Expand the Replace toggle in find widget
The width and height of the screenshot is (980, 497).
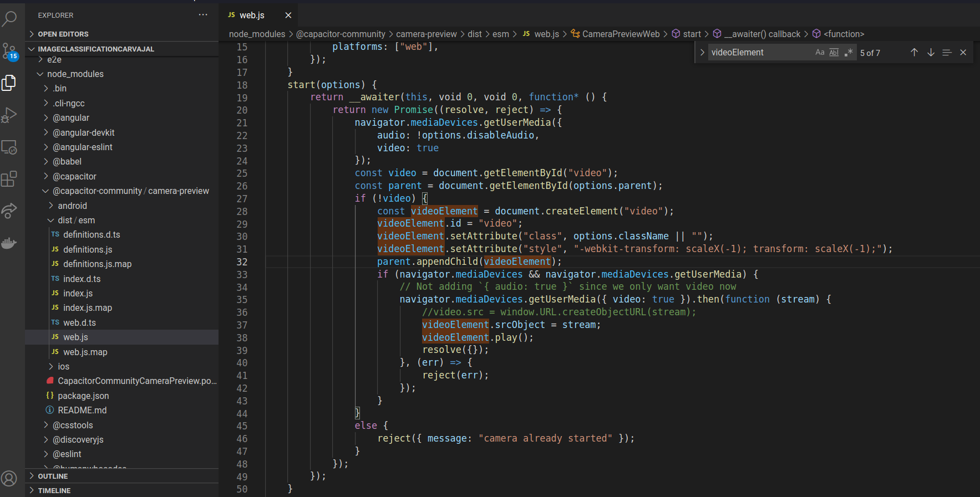(702, 52)
